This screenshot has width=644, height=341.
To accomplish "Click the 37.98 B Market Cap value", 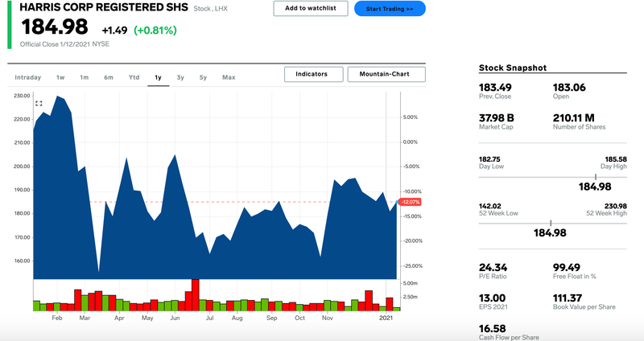I will [497, 118].
